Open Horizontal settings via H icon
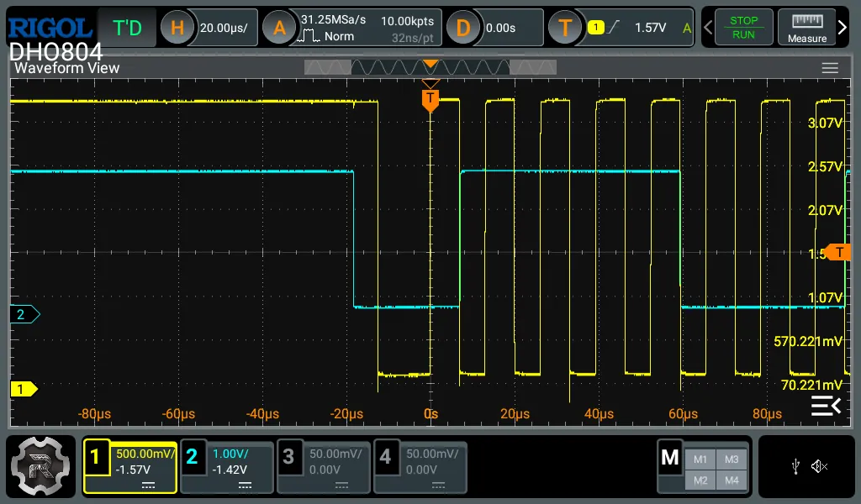This screenshot has width=861, height=504. pyautogui.click(x=177, y=28)
